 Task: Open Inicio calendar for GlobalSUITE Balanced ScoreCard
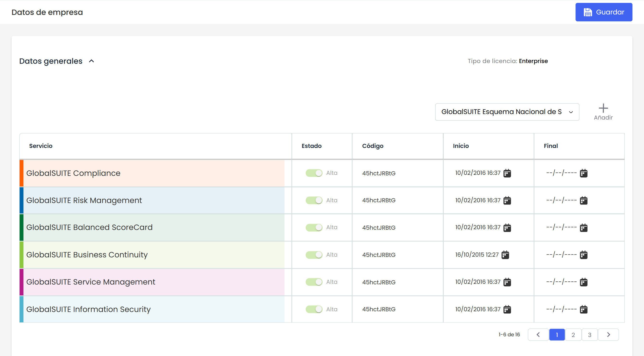point(507,228)
